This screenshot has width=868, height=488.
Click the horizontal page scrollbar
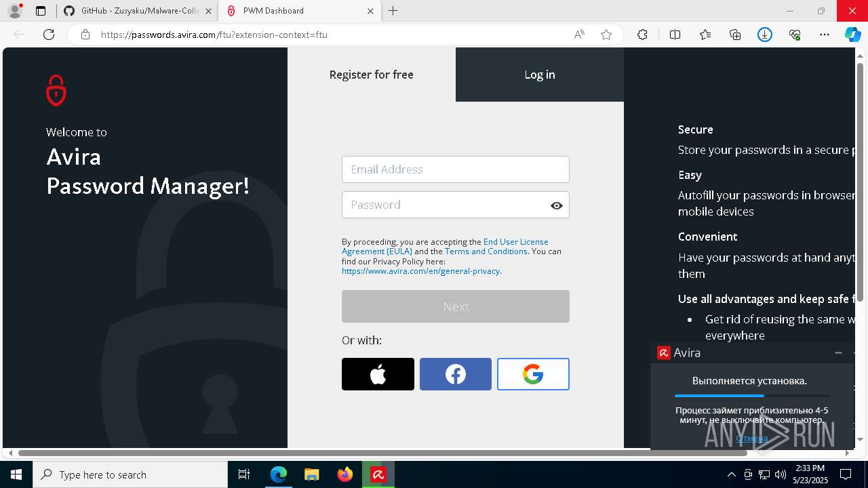[x=382, y=453]
